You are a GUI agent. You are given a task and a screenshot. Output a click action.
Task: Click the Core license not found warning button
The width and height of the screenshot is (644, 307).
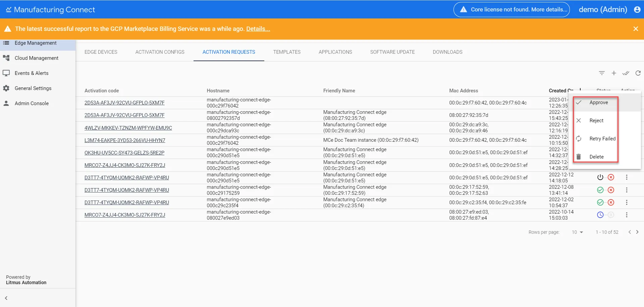click(512, 9)
